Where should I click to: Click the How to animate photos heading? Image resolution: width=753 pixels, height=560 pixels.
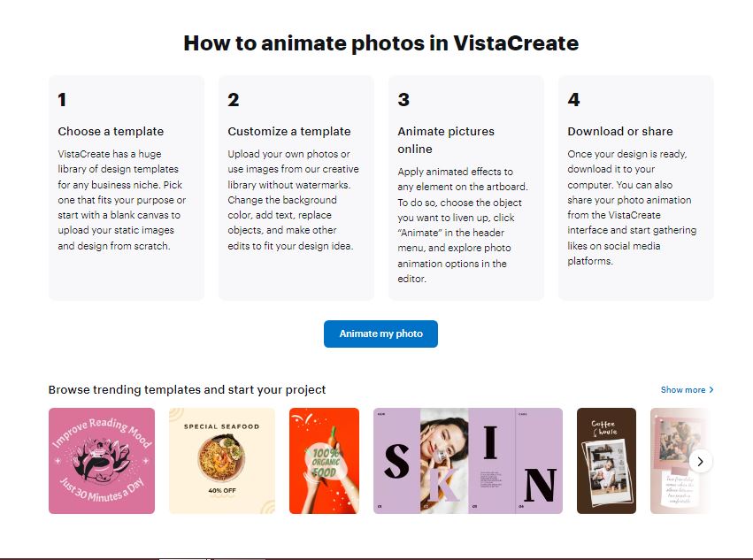[380, 42]
